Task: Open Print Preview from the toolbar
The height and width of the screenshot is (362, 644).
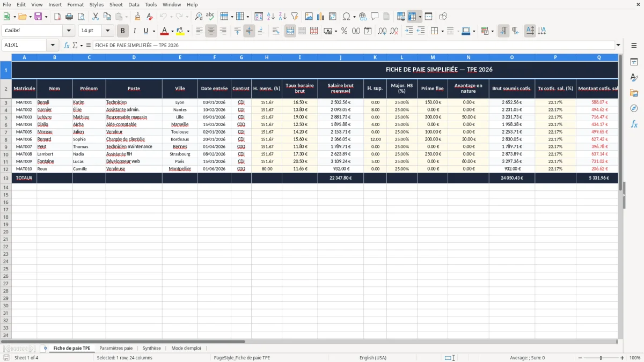Action: click(x=81, y=17)
